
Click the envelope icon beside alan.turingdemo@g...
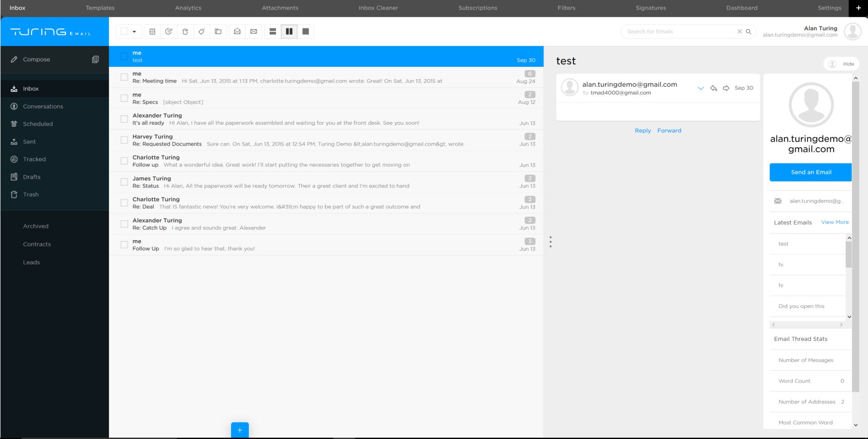pyautogui.click(x=778, y=201)
